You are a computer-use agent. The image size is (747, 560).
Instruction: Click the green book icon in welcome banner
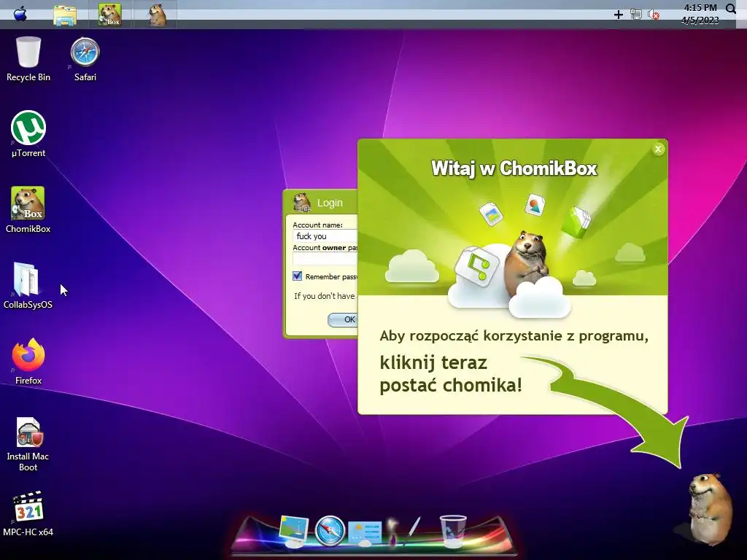[576, 222]
